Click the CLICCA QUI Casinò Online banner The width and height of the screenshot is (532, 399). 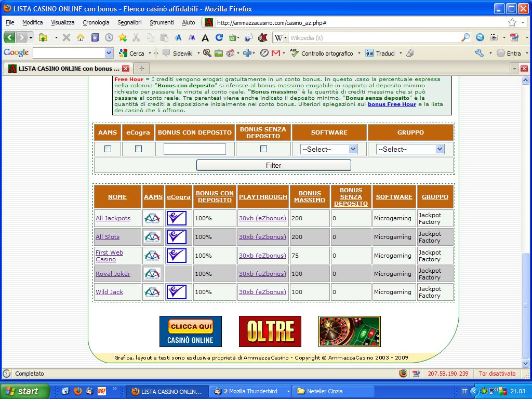coord(191,331)
